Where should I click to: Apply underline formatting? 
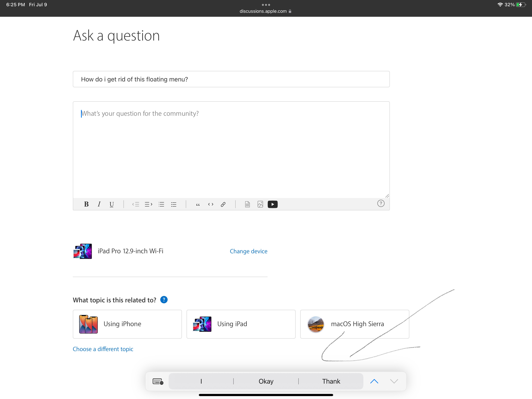point(112,204)
